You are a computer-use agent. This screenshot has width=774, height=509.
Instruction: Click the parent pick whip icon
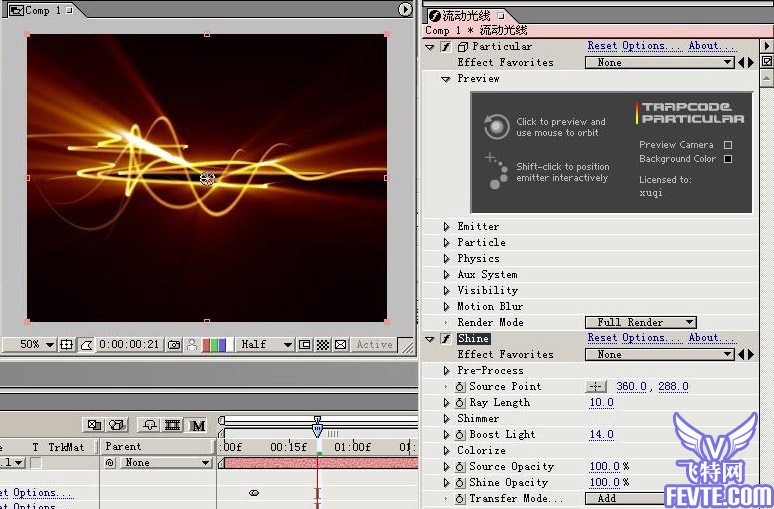point(110,463)
